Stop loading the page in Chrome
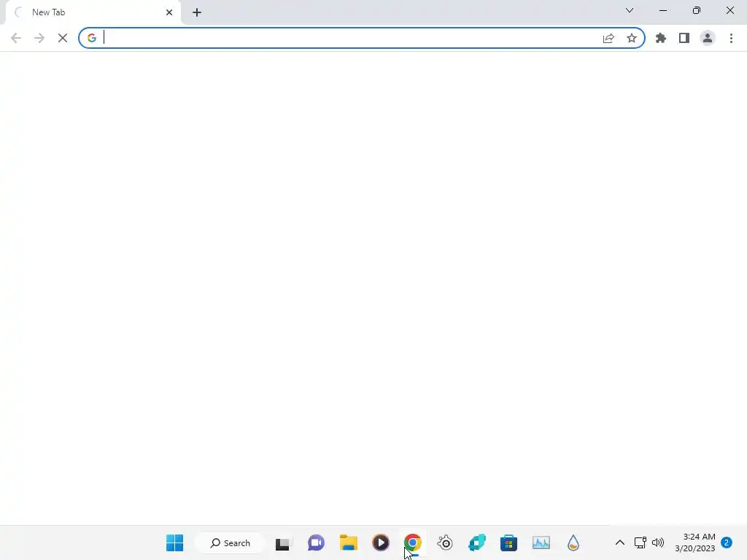Image resolution: width=747 pixels, height=560 pixels. [63, 38]
